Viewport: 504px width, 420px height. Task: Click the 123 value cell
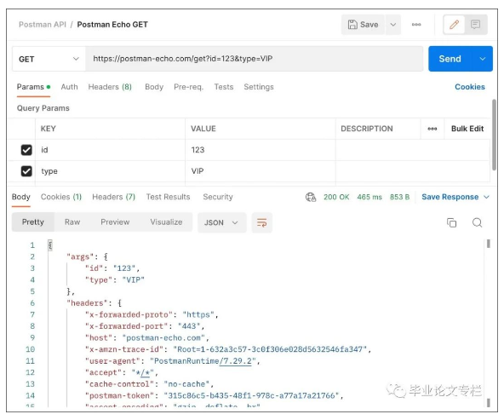[261, 150]
